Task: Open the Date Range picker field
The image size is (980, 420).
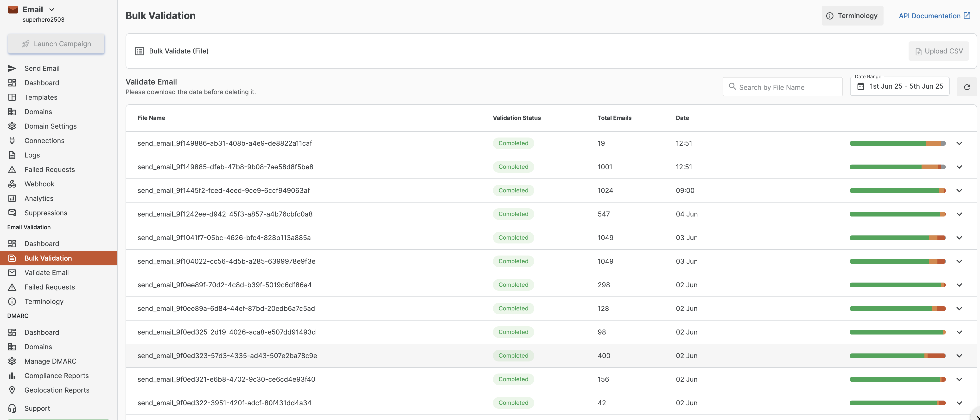Action: click(x=899, y=86)
